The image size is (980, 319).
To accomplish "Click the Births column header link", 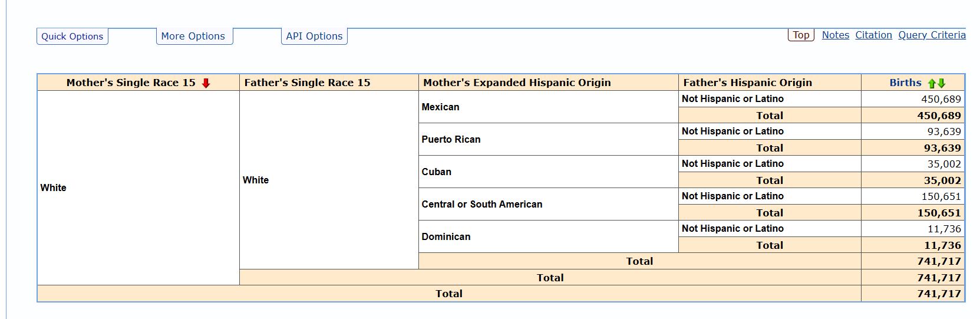I will click(905, 83).
